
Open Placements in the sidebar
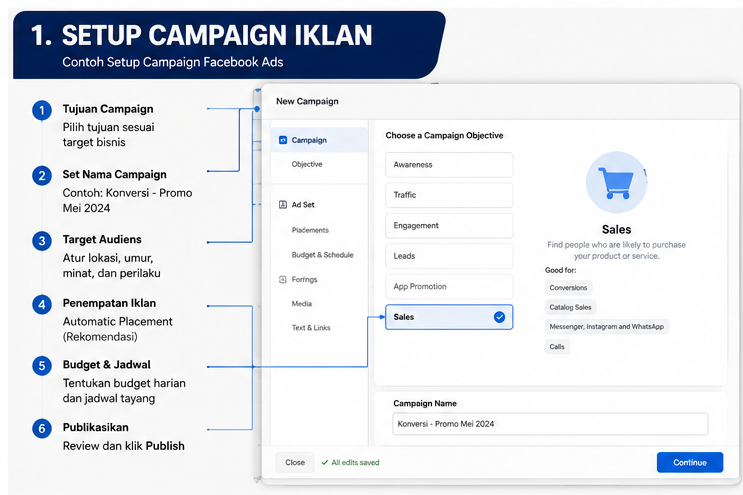coord(310,230)
